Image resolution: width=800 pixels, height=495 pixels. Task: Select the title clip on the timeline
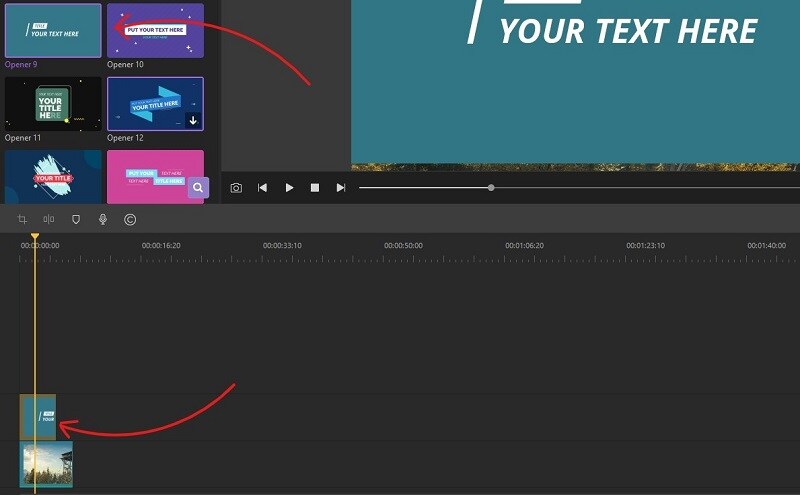point(38,417)
